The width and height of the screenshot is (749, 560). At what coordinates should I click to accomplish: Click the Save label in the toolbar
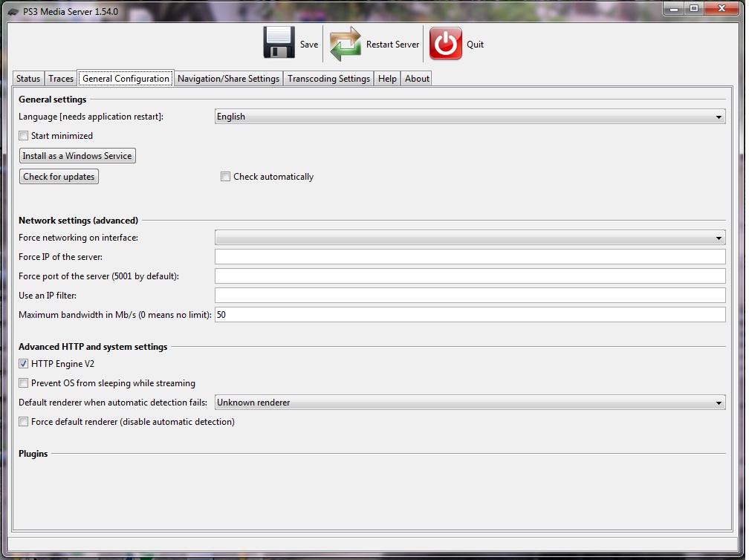click(309, 45)
